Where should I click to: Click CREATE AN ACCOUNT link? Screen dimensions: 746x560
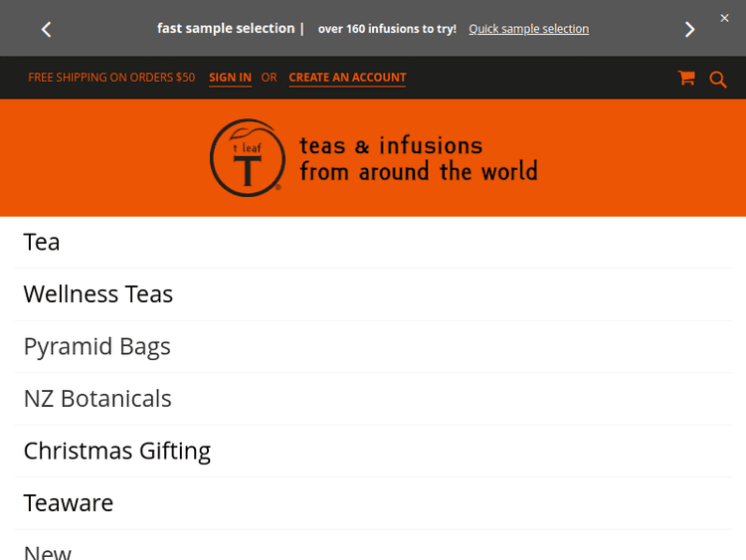pos(347,78)
